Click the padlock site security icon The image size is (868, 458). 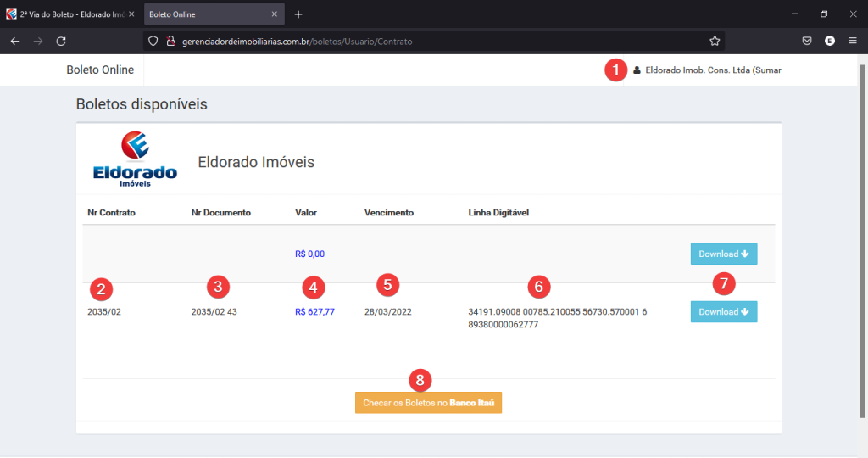point(170,41)
